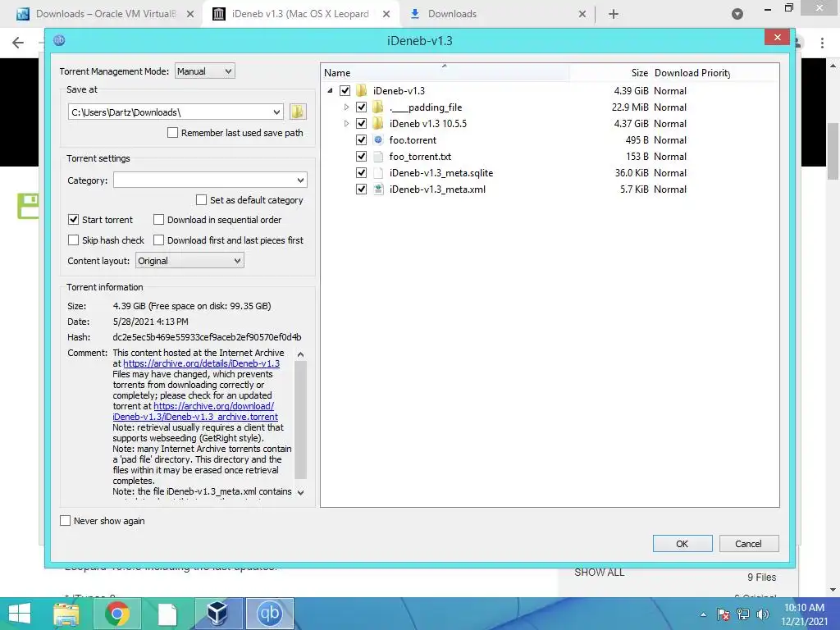
Task: Sort files by Name column header
Action: point(445,73)
